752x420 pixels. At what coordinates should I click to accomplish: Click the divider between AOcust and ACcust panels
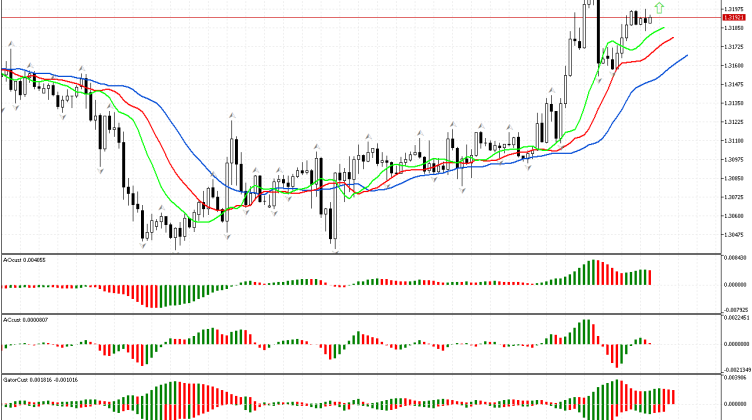point(360,314)
